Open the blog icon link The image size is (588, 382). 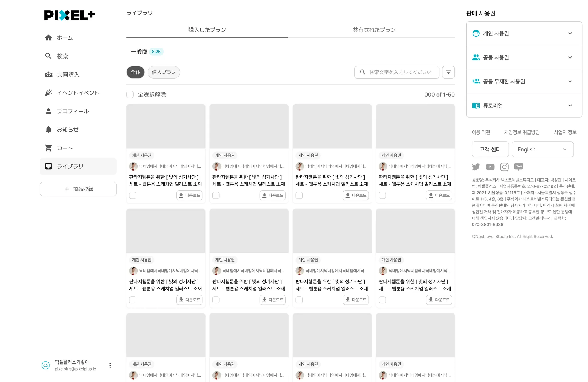click(x=519, y=167)
